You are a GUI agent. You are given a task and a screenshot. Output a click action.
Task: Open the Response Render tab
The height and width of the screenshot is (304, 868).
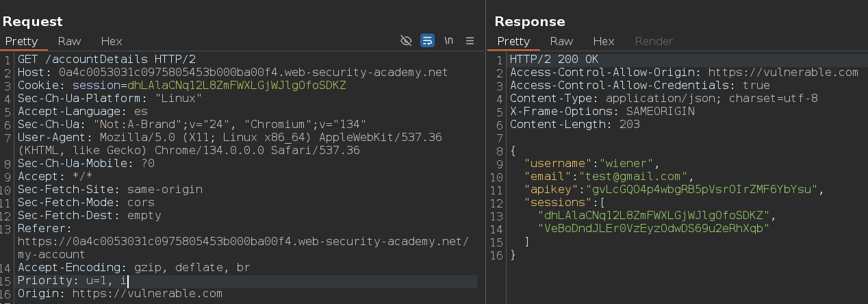pos(654,41)
